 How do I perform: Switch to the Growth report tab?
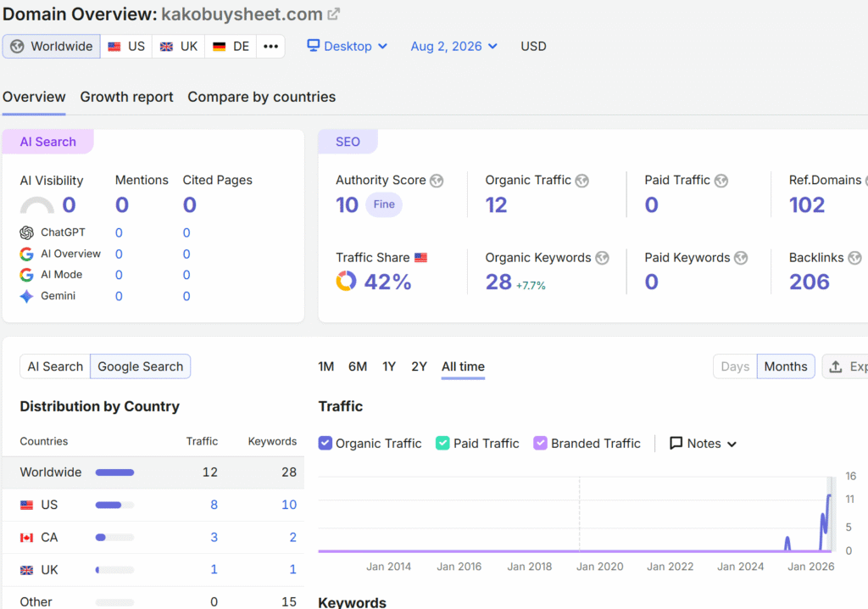tap(127, 97)
